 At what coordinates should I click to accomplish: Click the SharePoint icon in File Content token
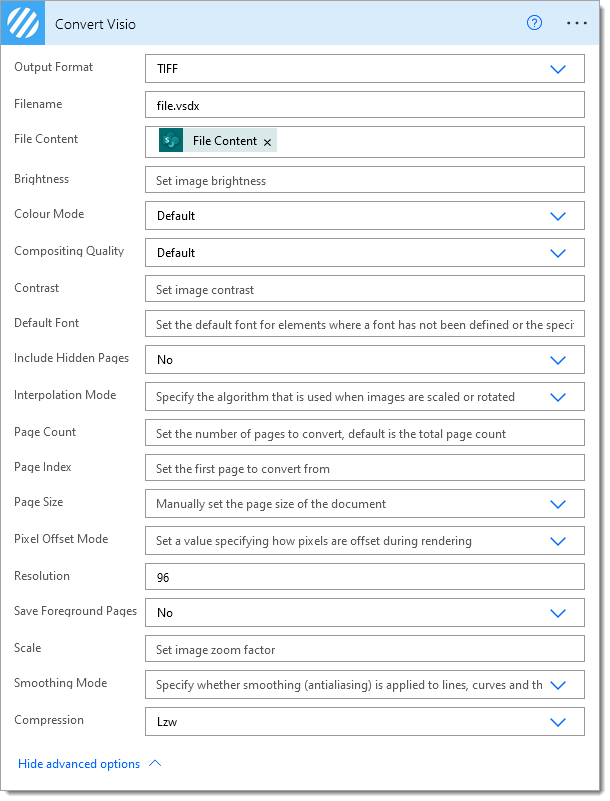pyautogui.click(x=171, y=140)
